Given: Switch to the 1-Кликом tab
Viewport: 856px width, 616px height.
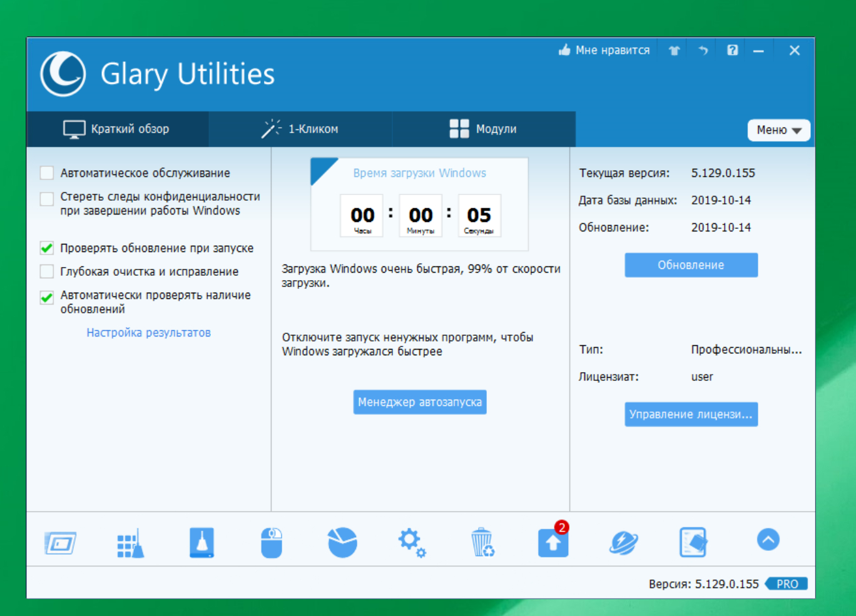Looking at the screenshot, I should pos(300,129).
